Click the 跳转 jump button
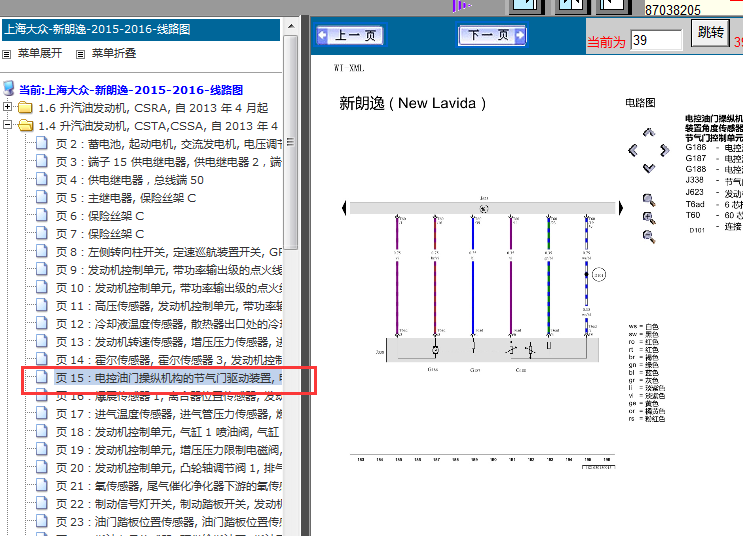The image size is (743, 536). coord(710,33)
